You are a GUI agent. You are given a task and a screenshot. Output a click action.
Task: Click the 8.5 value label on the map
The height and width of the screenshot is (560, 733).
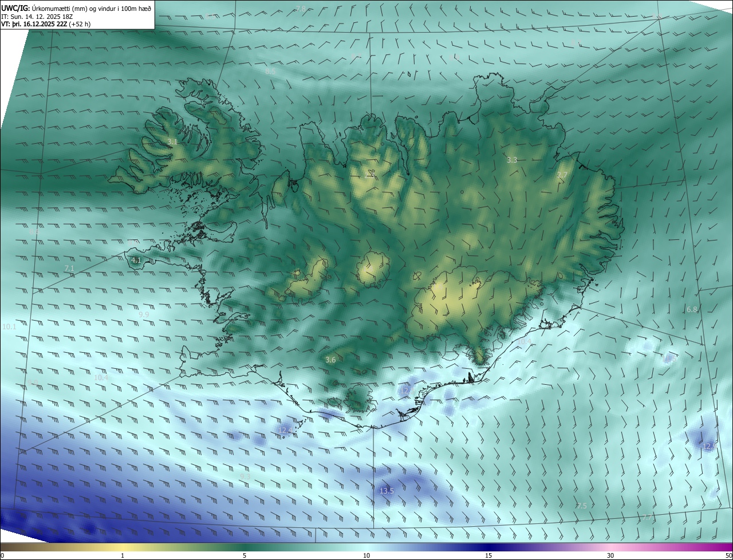[x=270, y=71]
